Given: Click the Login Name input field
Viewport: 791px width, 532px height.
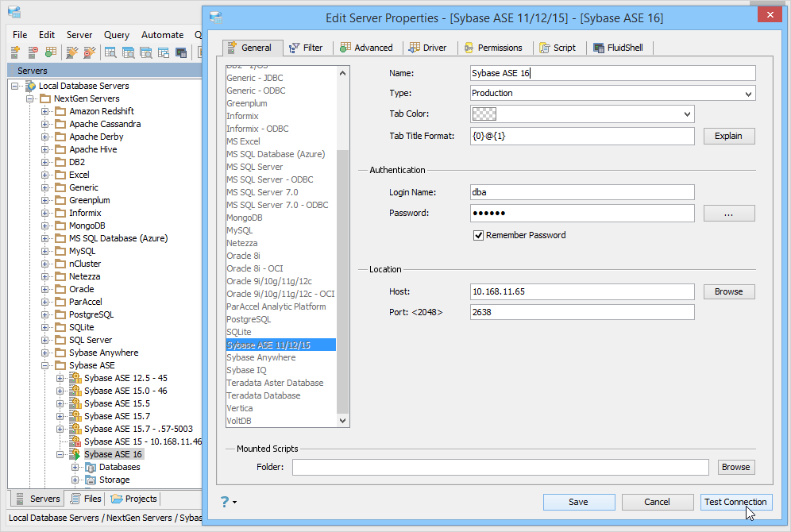Looking at the screenshot, I should click(x=582, y=192).
